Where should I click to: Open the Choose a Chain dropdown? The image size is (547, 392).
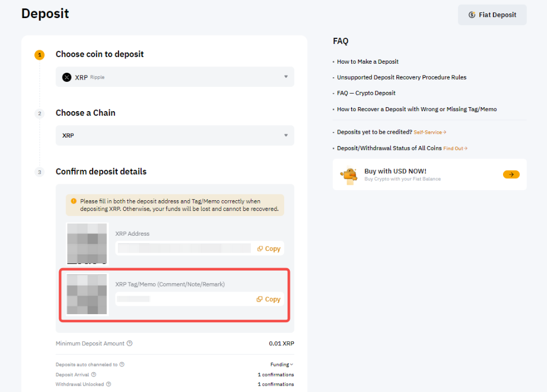(285, 135)
